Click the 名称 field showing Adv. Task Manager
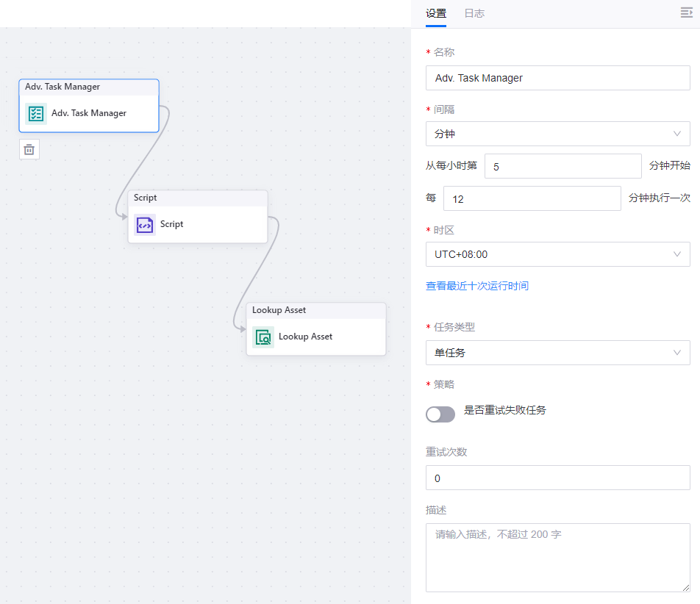Screen dimensions: 700x604 pos(557,78)
